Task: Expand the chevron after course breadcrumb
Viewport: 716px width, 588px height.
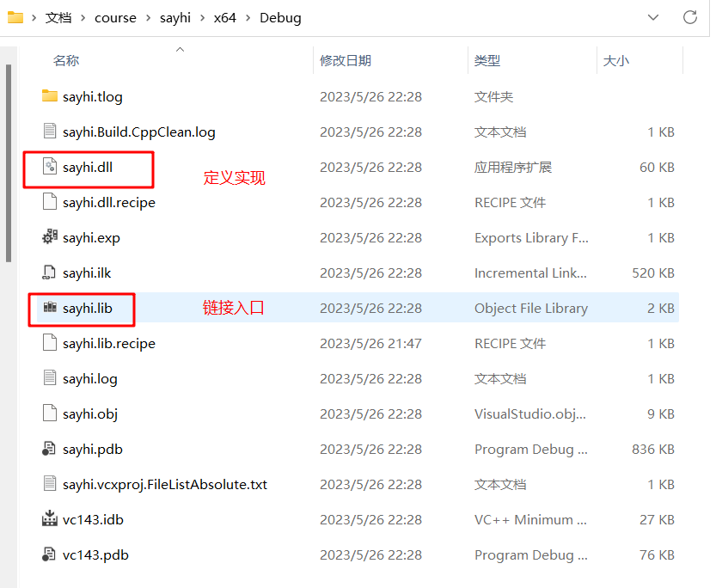Action: point(149,18)
